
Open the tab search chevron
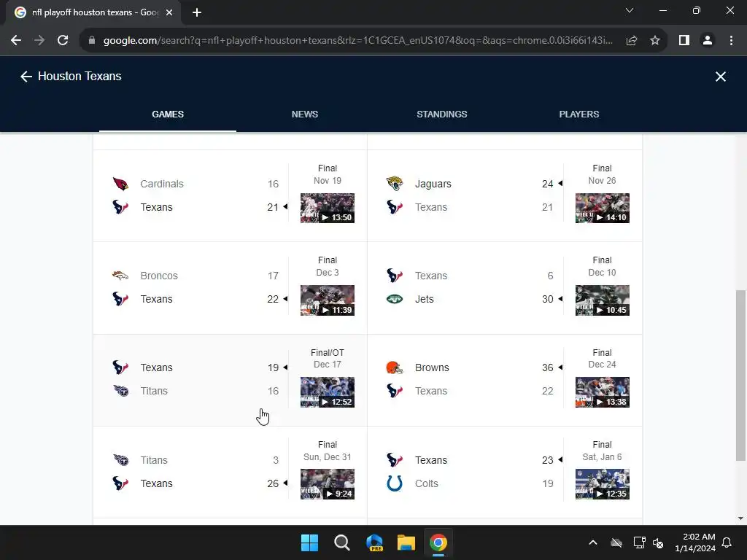tap(630, 10)
